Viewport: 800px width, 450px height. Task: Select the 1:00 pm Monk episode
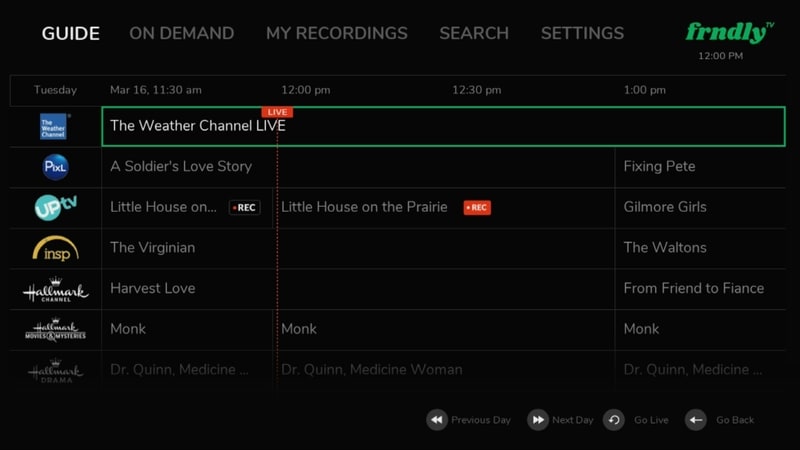[x=701, y=329]
